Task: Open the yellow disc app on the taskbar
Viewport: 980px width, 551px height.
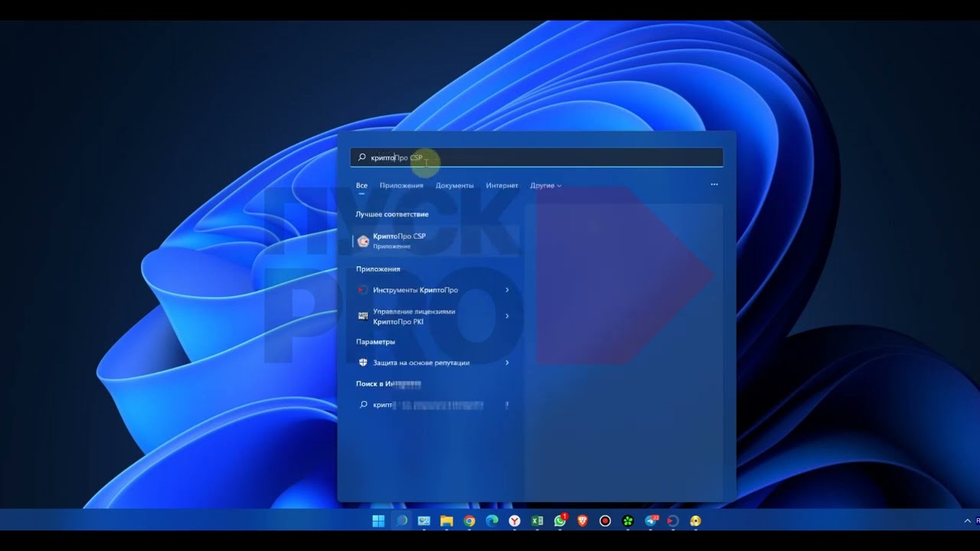Action: pos(695,521)
